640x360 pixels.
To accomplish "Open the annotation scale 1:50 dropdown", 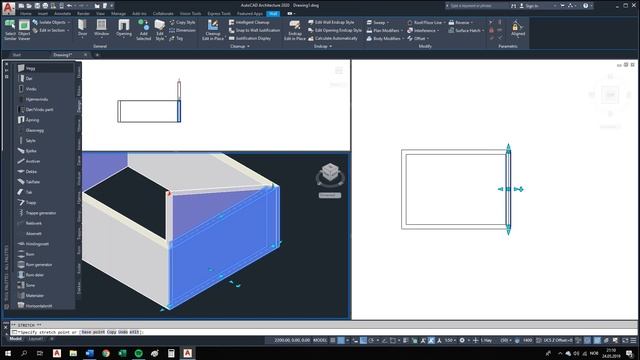I will pyautogui.click(x=450, y=340).
